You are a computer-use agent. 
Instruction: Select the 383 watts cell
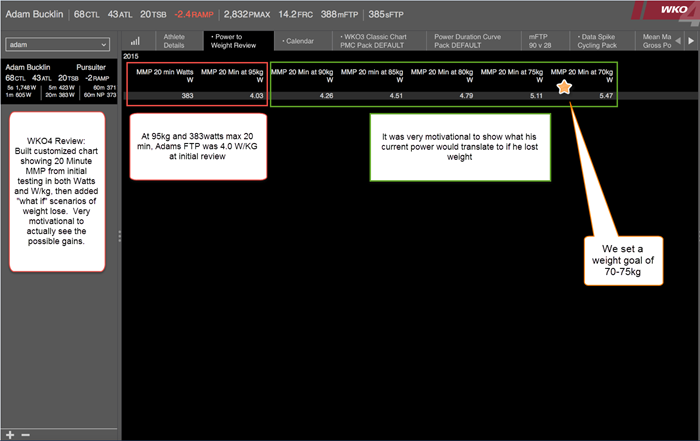tap(188, 96)
